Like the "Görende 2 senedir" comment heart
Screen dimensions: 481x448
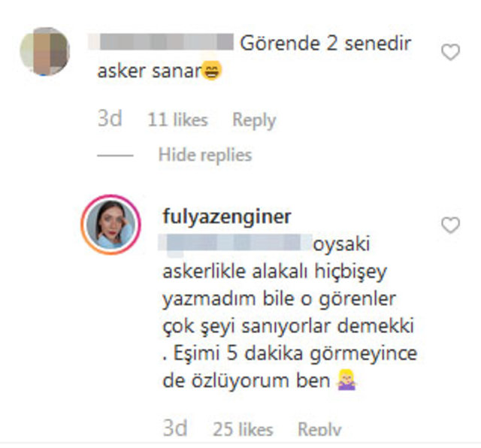coord(450,52)
